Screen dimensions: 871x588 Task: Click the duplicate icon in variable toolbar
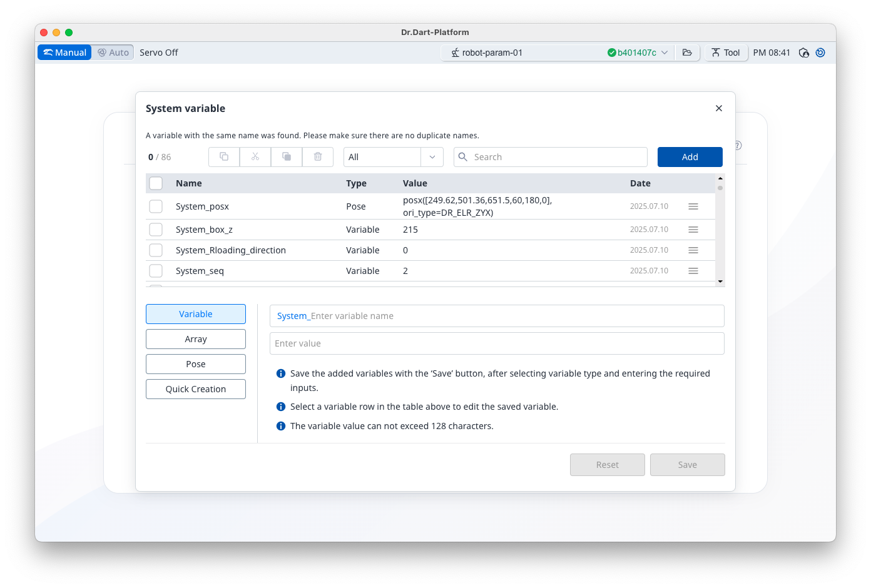click(287, 157)
